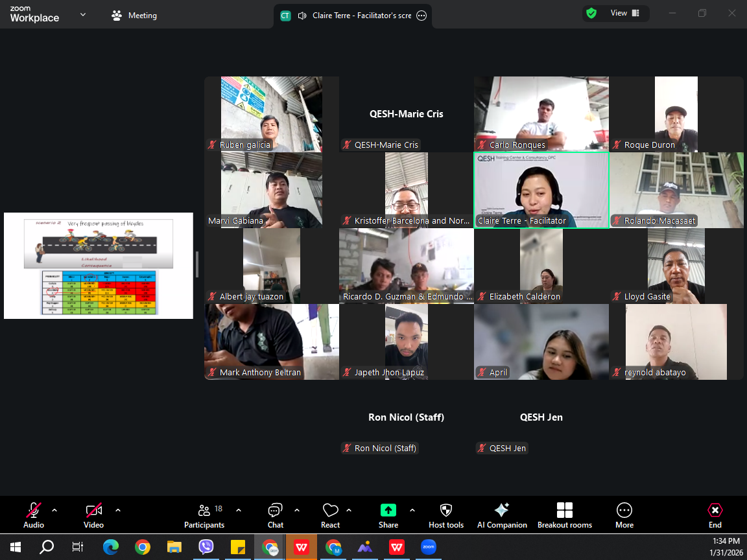Expand the Video options caret
The image size is (747, 560).
click(117, 511)
